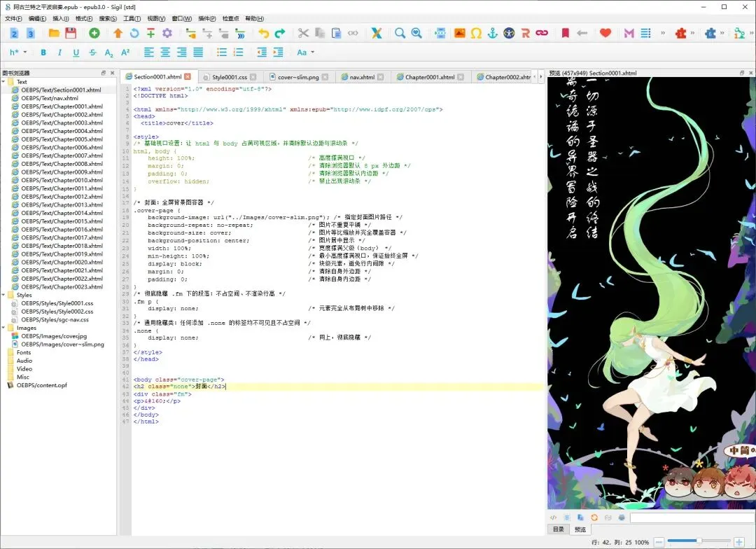The image size is (756, 549).
Task: Select OEBPS/content.opf in the book browser
Action: [x=41, y=385]
